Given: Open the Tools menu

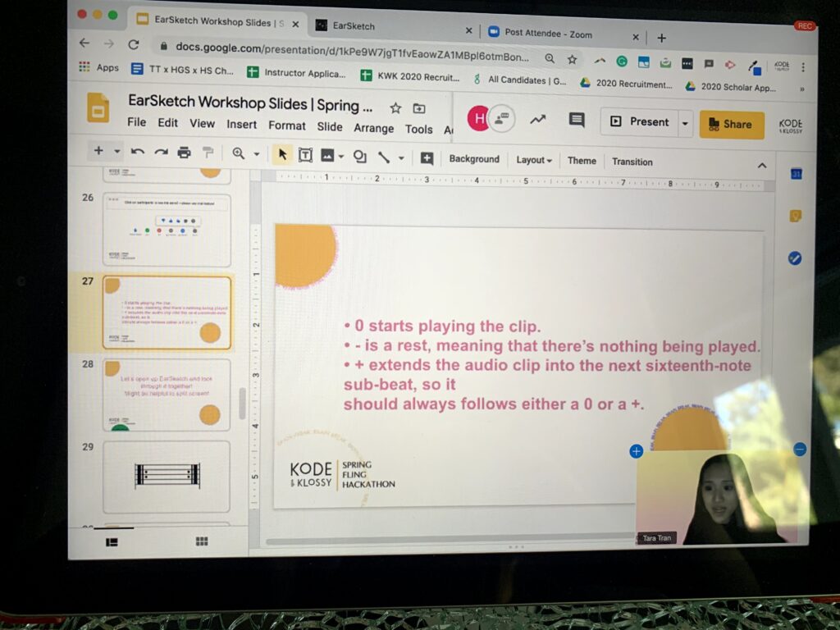Looking at the screenshot, I should [x=418, y=129].
